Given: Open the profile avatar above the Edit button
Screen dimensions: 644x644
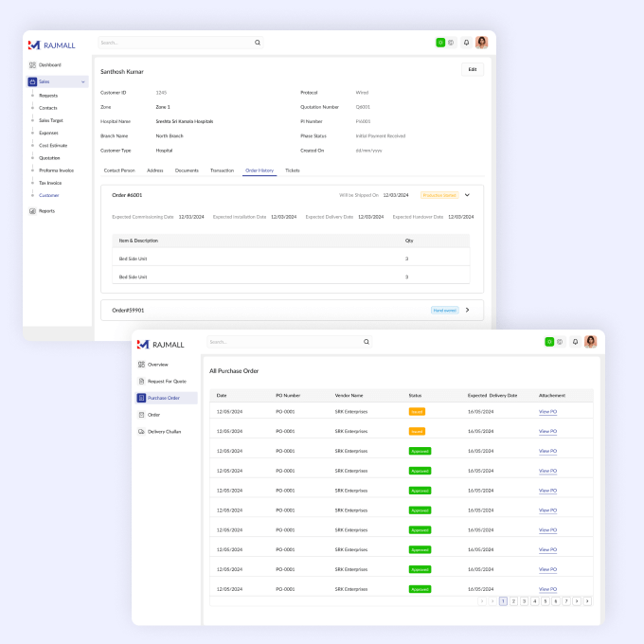Looking at the screenshot, I should click(482, 43).
